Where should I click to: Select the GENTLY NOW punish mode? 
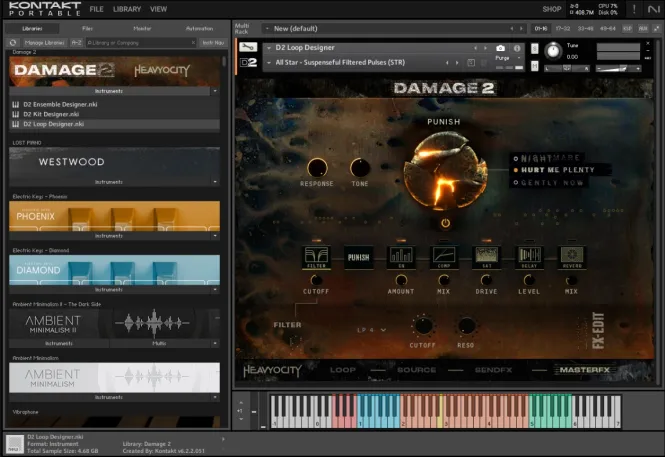(x=548, y=183)
